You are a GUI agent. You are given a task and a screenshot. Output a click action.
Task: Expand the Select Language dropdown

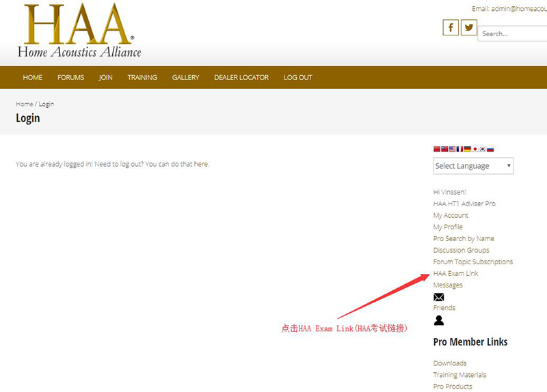[473, 166]
